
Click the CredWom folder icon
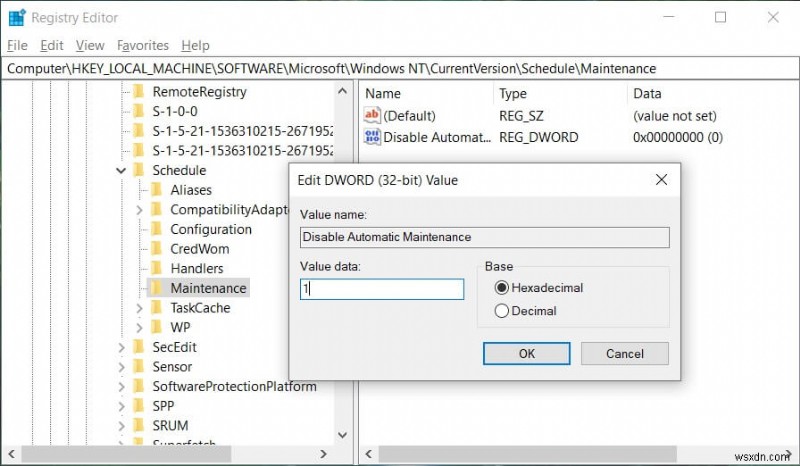[x=156, y=249]
